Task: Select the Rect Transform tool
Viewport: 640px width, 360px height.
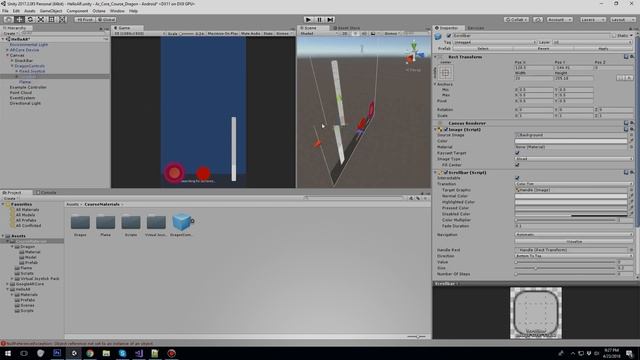Action: (51, 19)
